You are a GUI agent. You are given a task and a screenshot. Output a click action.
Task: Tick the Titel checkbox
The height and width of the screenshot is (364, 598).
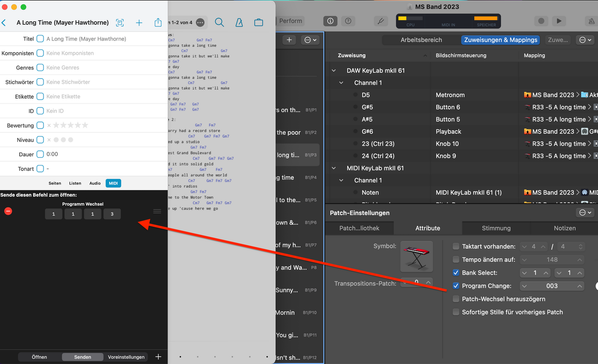(x=40, y=39)
